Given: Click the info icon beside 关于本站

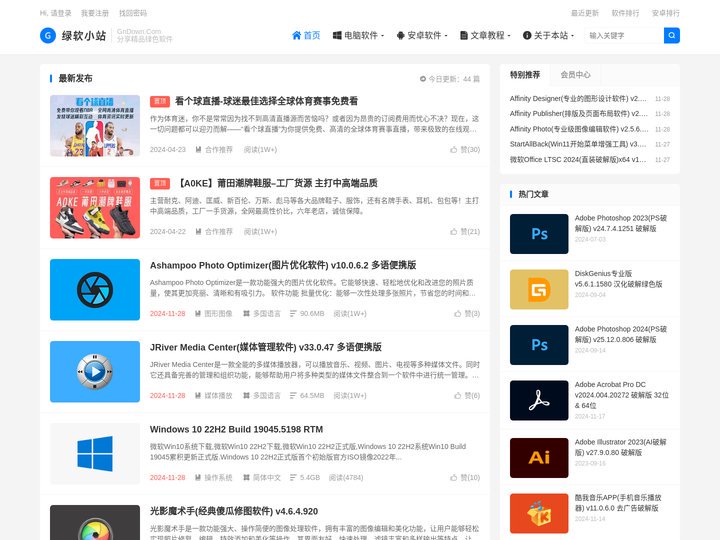Looking at the screenshot, I should [527, 35].
